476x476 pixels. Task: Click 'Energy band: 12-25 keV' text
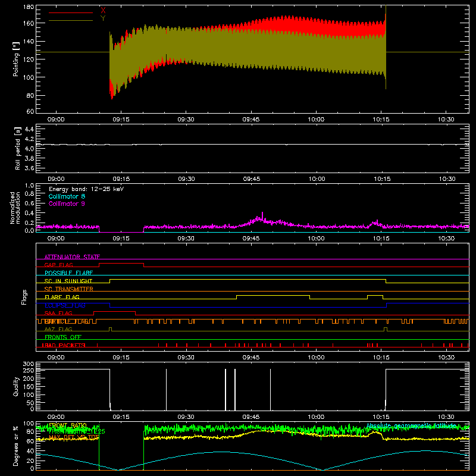(86, 189)
